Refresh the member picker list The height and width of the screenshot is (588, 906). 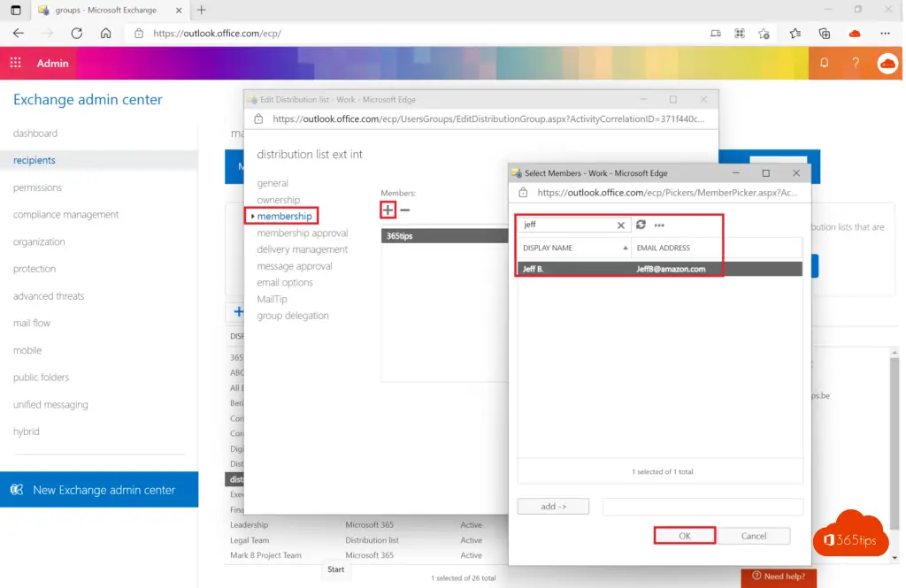[641, 225]
